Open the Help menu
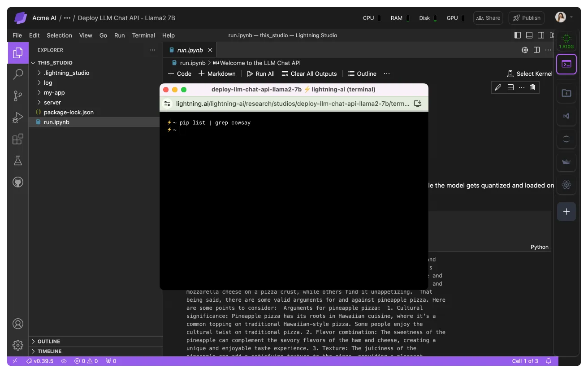588x373 pixels. pos(169,35)
